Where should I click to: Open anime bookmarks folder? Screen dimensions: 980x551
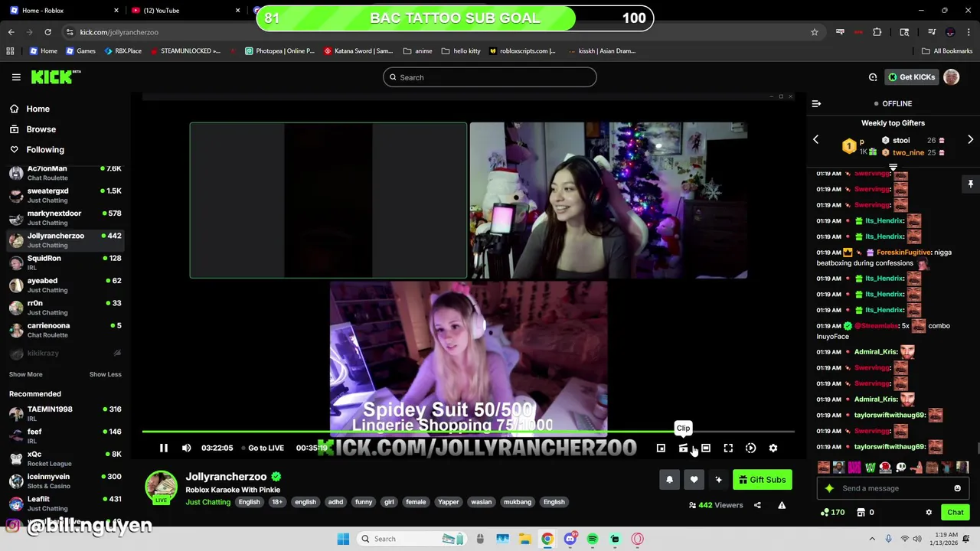pyautogui.click(x=417, y=51)
